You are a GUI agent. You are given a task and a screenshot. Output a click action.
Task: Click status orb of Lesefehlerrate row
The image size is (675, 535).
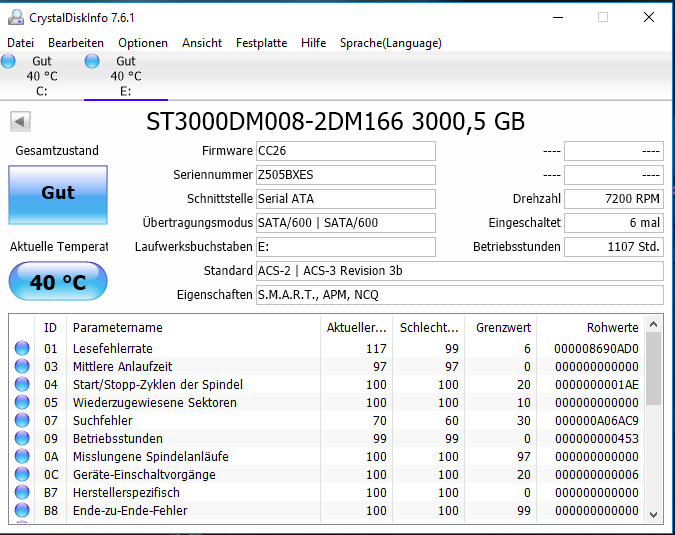tap(22, 348)
